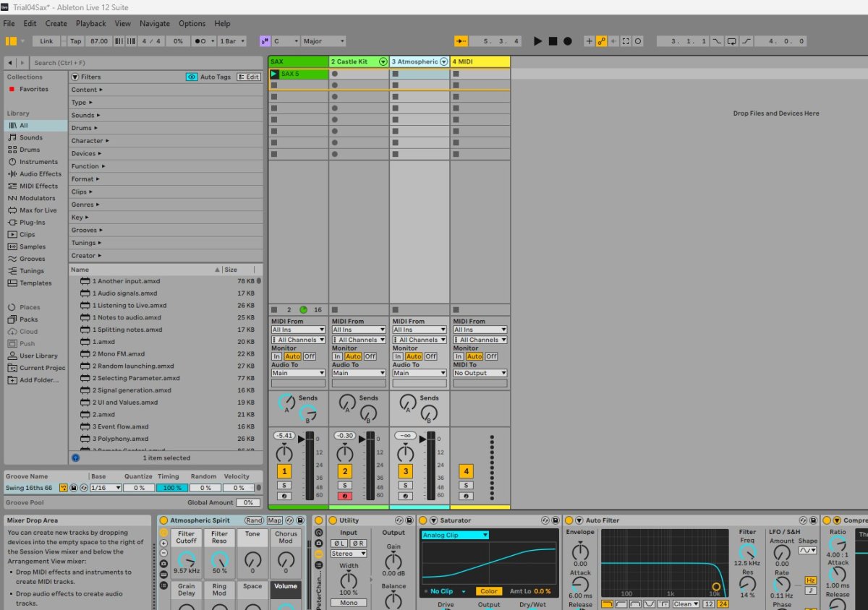
Task: Open MIDI track No Output dropdown
Action: coord(480,373)
